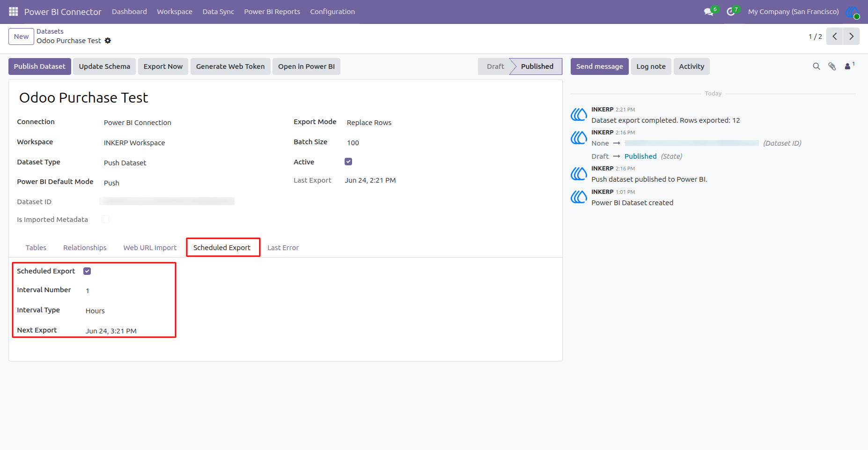This screenshot has height=450, width=868.
Task: Open the apps grid menu icon
Action: point(13,11)
